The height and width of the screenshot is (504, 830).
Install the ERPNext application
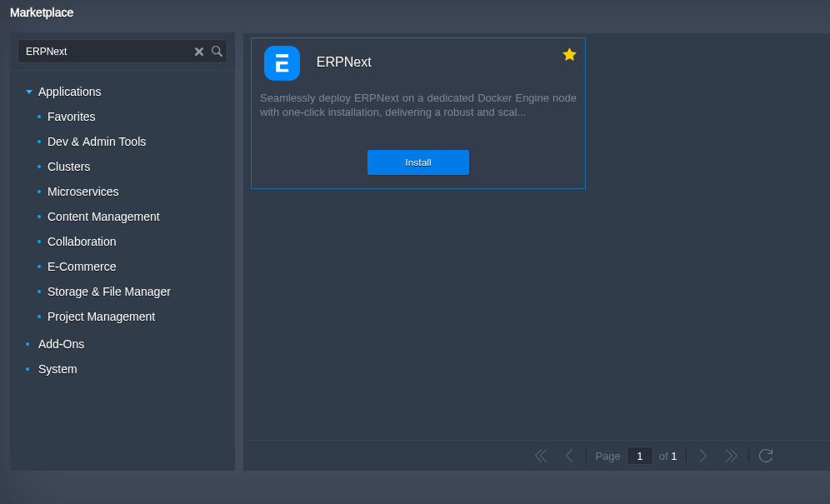(x=417, y=162)
